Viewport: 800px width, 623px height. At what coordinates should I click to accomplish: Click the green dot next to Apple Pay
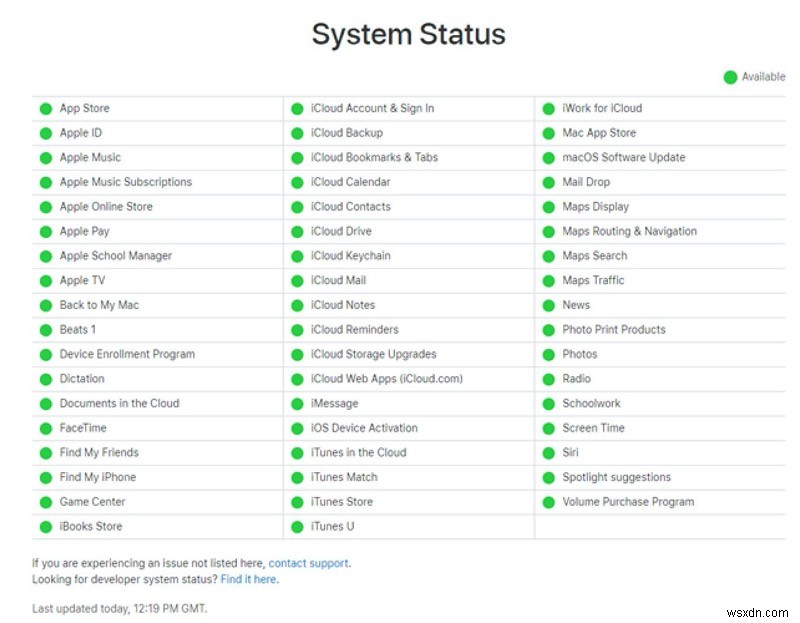[x=44, y=231]
